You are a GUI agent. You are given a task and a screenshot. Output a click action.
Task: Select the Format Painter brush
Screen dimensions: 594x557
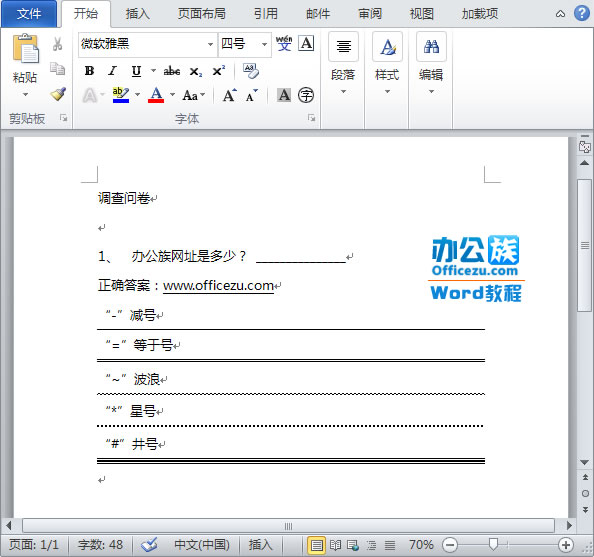click(x=58, y=94)
